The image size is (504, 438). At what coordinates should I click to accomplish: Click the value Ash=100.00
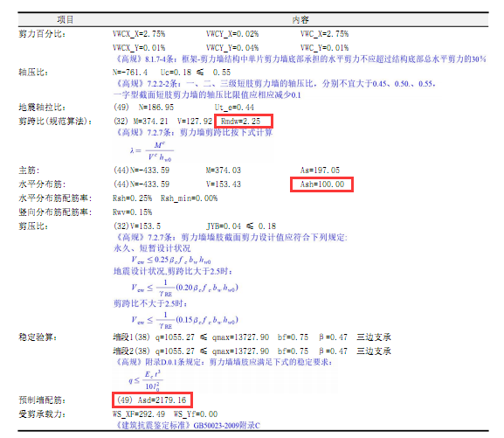(x=322, y=184)
